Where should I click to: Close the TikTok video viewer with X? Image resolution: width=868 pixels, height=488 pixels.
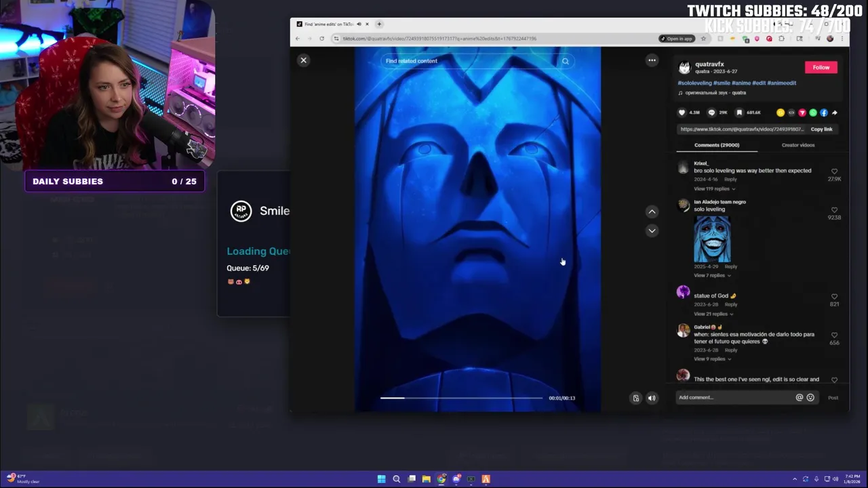(x=303, y=60)
